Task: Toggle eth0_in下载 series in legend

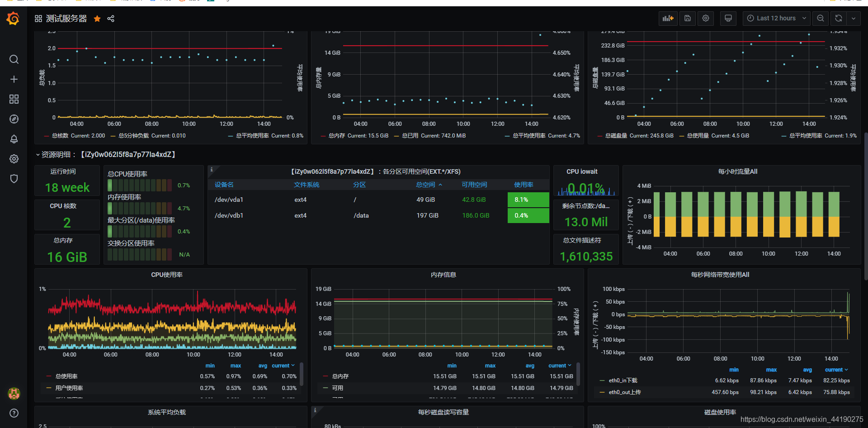Action: [623, 380]
